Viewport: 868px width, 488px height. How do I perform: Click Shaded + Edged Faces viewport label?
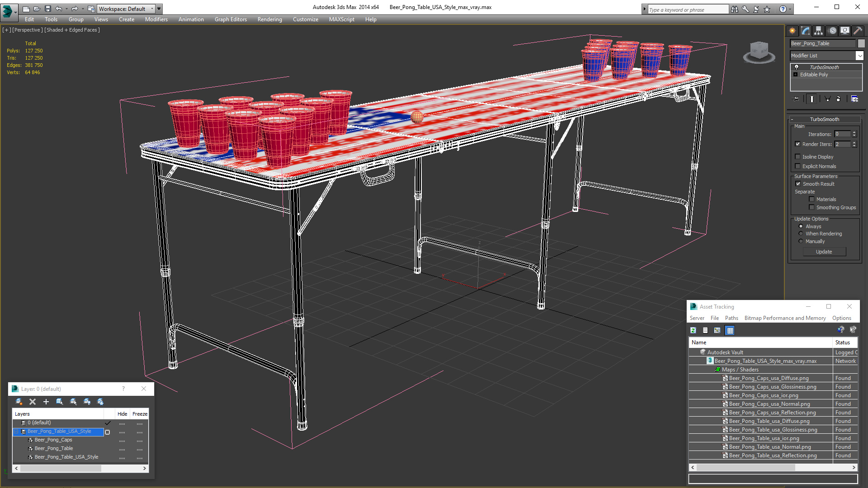[x=72, y=30]
